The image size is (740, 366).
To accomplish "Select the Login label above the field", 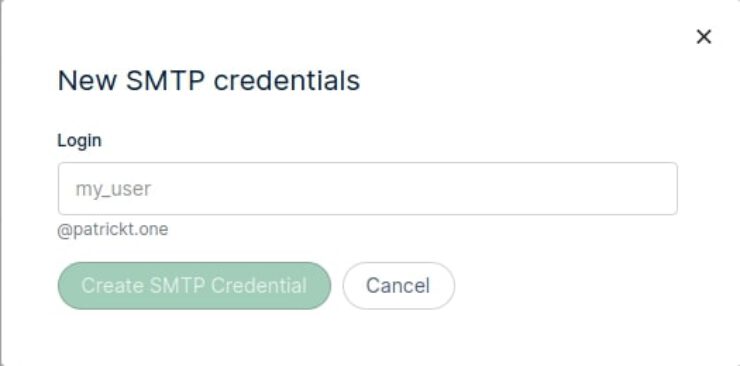I will pos(79,141).
